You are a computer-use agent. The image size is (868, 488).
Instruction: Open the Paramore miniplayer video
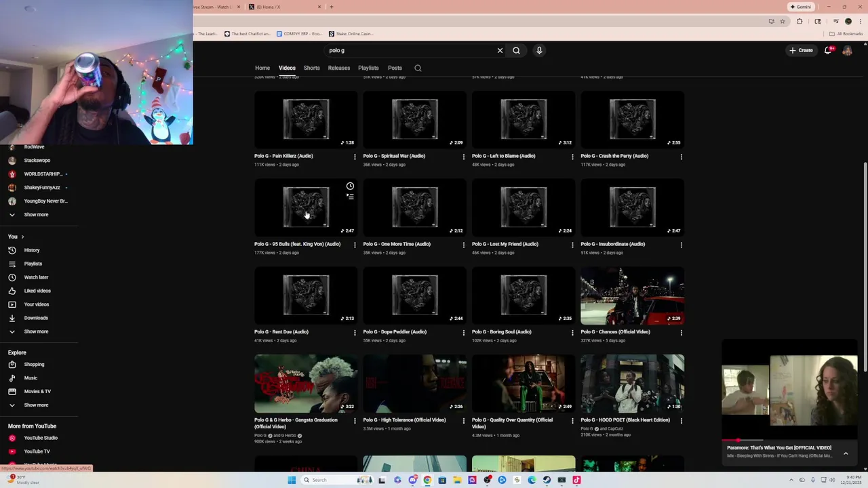(x=790, y=390)
